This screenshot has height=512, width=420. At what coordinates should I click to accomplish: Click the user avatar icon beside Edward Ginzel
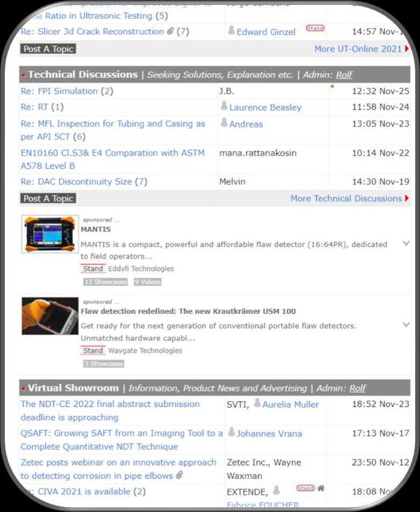(x=231, y=30)
